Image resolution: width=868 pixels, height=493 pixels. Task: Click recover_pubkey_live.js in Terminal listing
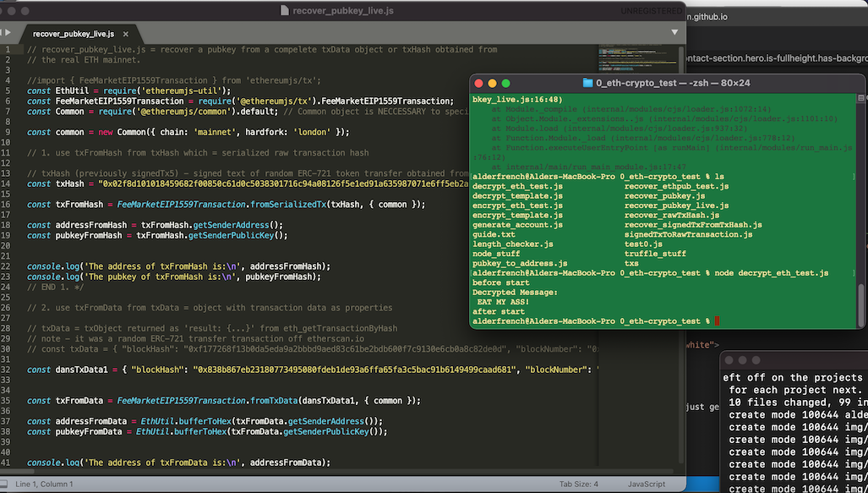tap(676, 205)
